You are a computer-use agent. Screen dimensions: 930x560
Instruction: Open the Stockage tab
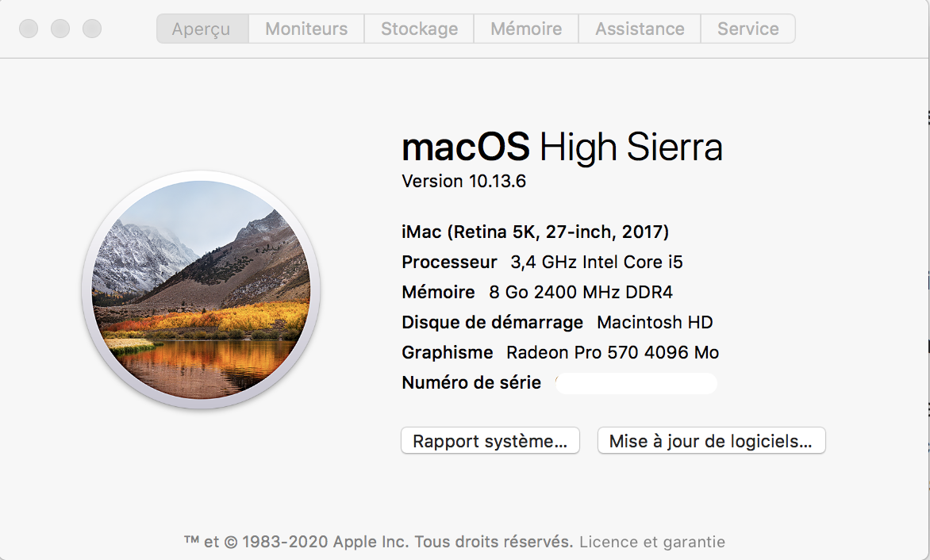[x=419, y=29]
